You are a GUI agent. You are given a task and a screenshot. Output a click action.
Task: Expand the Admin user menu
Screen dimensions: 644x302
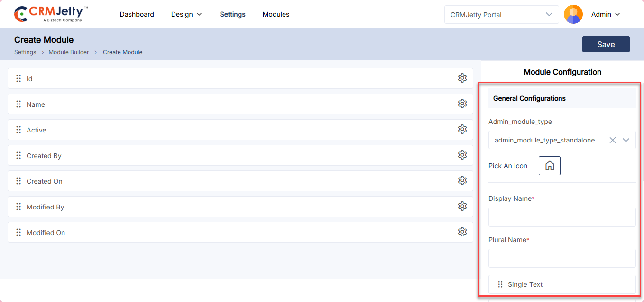tap(605, 14)
